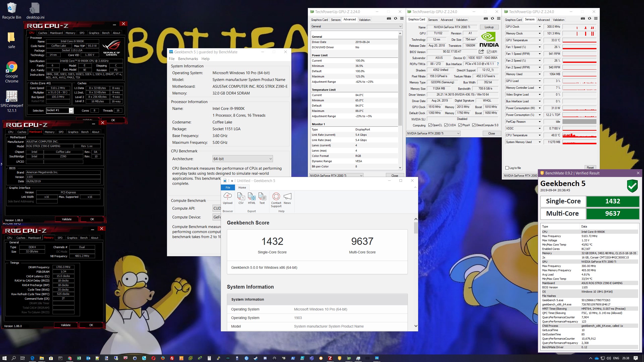Click camera icon in GPU-Z Graphics Card window

coord(486,19)
